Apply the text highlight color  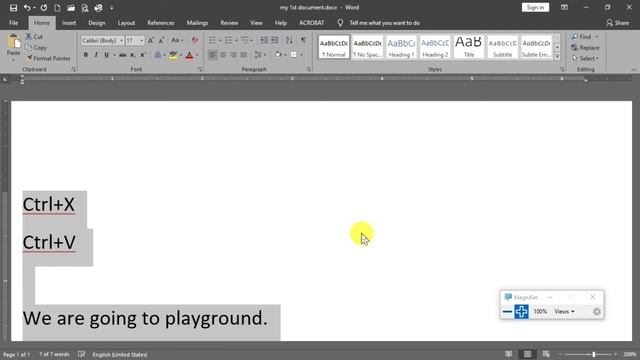point(173,55)
